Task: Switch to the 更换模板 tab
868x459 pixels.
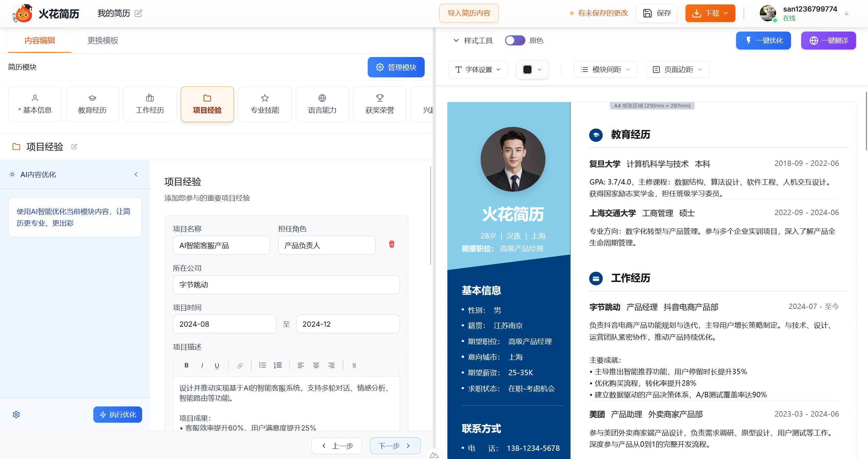Action: 102,40
